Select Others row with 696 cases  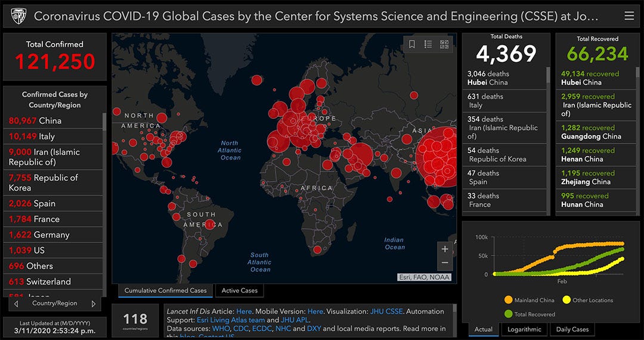pyautogui.click(x=53, y=266)
